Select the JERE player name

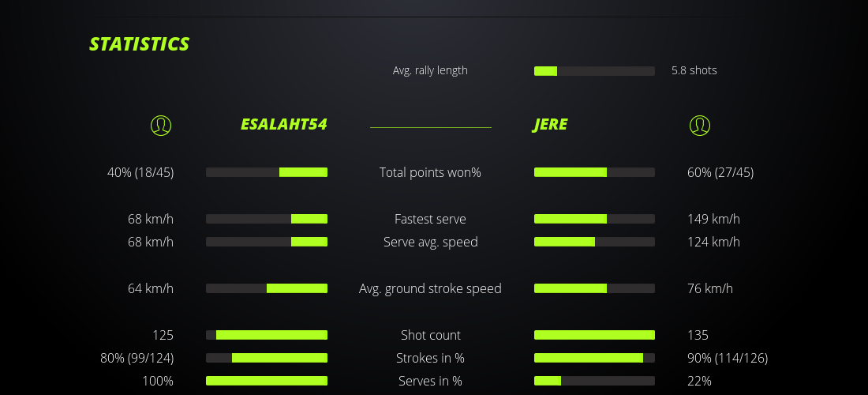[x=550, y=125]
